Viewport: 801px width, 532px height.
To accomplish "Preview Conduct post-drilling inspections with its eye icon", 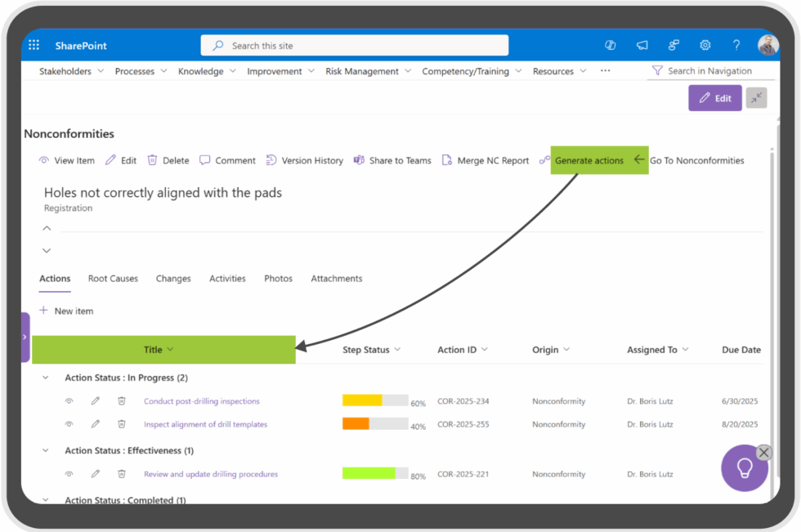I will click(69, 400).
